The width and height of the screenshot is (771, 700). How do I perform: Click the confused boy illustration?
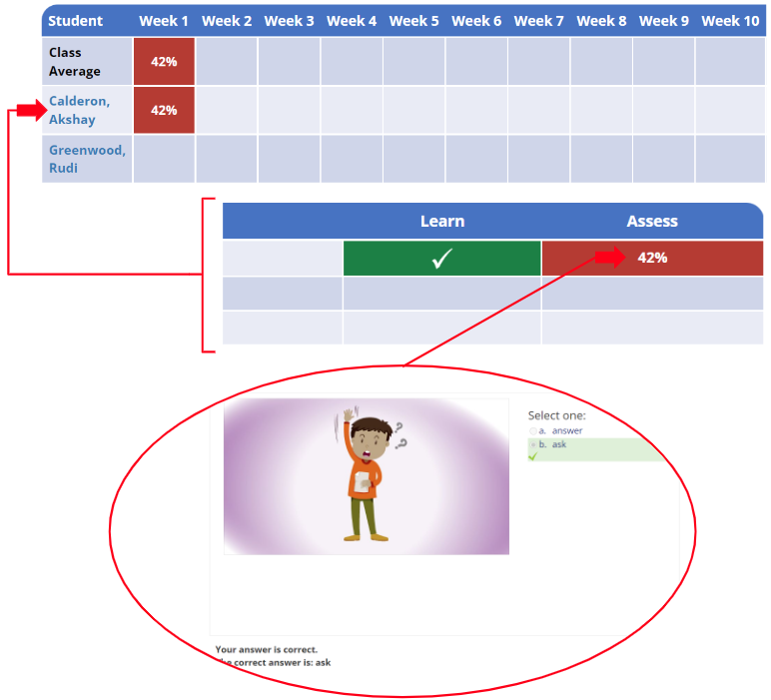coord(367,476)
